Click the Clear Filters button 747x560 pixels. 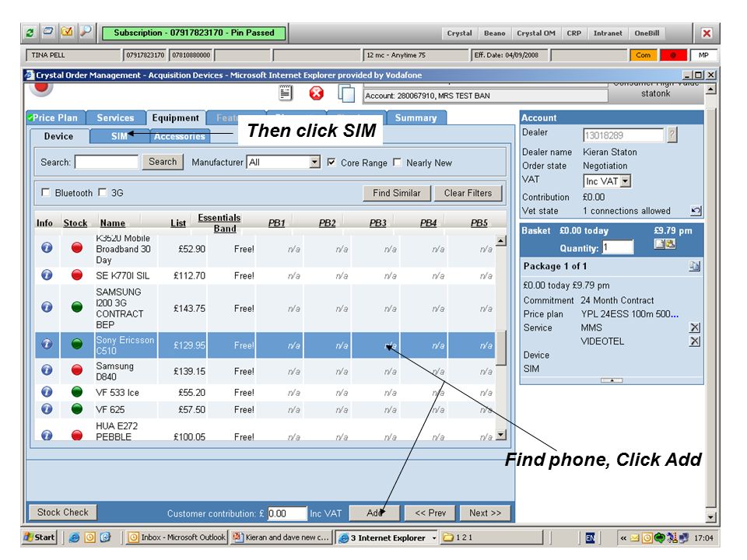[468, 193]
